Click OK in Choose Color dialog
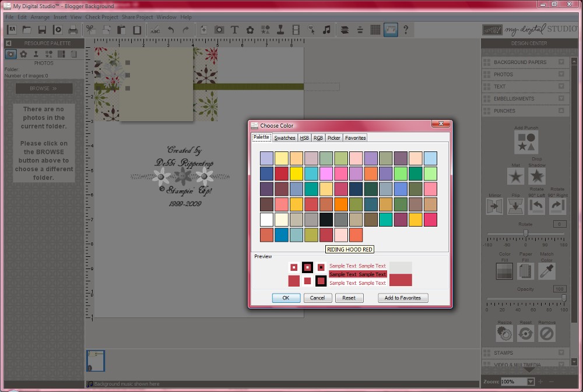 (286, 298)
